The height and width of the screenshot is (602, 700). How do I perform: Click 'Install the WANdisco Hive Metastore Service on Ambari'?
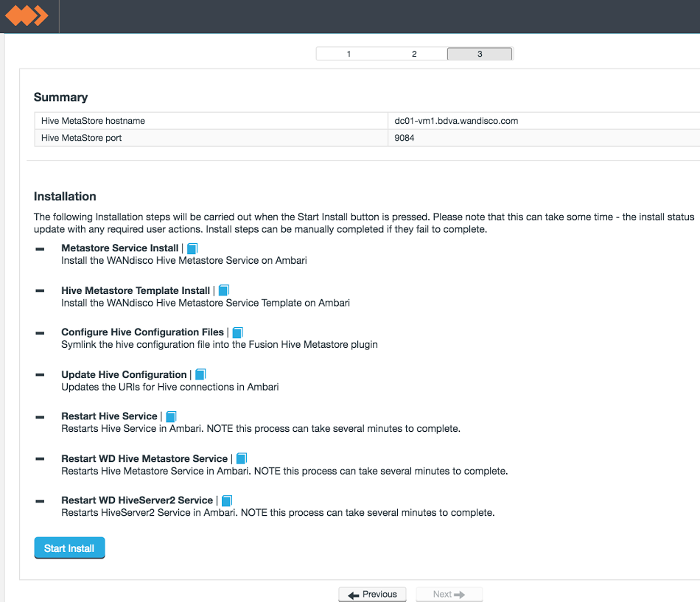click(184, 260)
